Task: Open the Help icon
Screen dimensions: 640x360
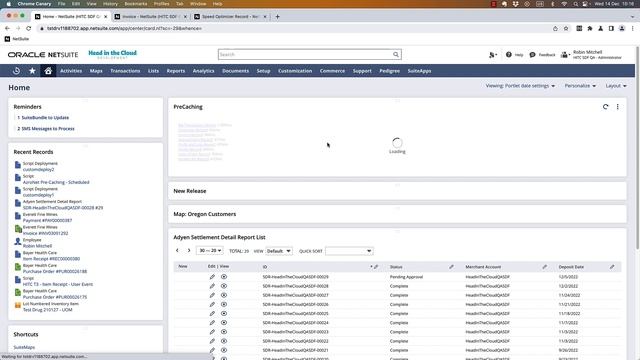Action: 509,54
